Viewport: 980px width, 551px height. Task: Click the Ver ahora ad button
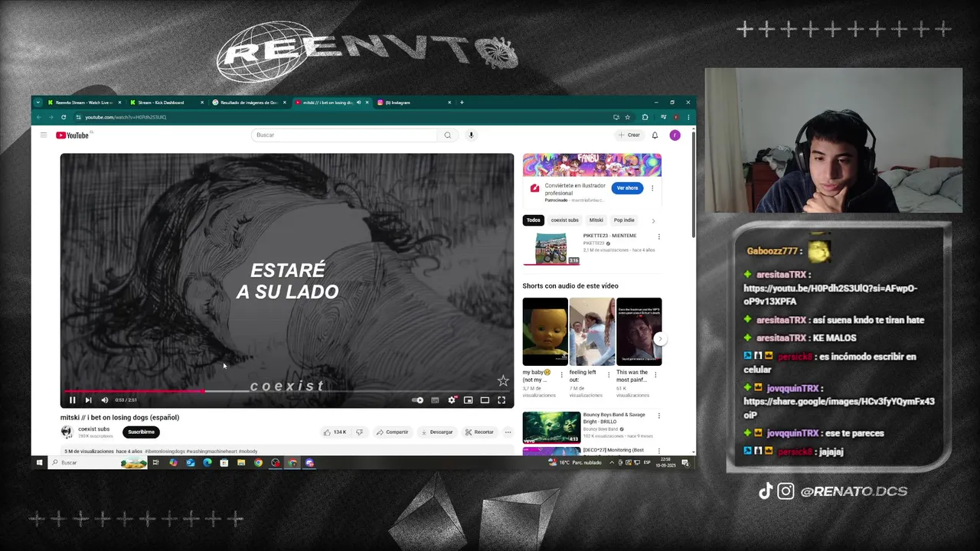point(627,187)
